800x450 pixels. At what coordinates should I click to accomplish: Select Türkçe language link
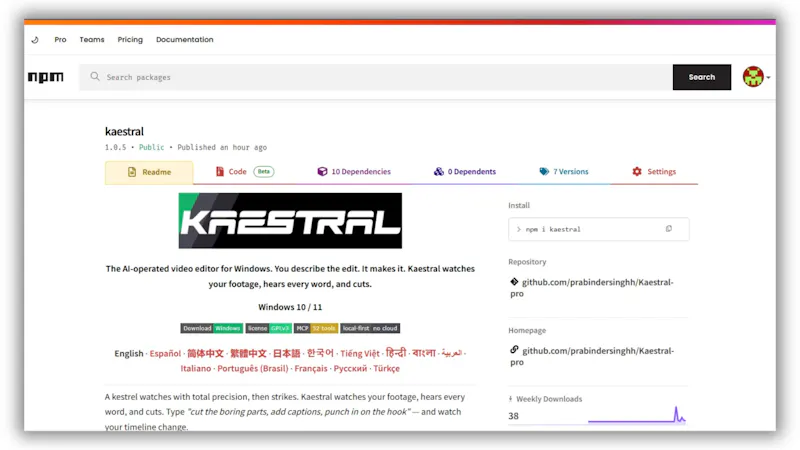(386, 368)
